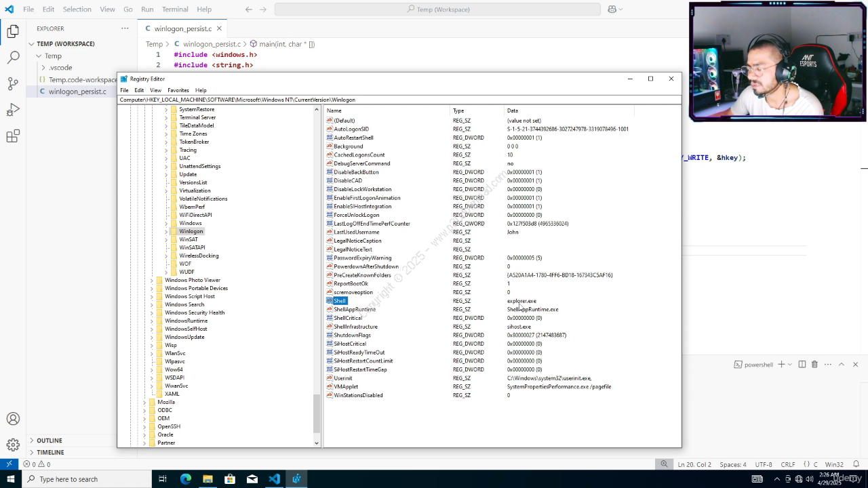Select the VMApplet registry value
Viewport: 868px width, 488px height.
(345, 387)
